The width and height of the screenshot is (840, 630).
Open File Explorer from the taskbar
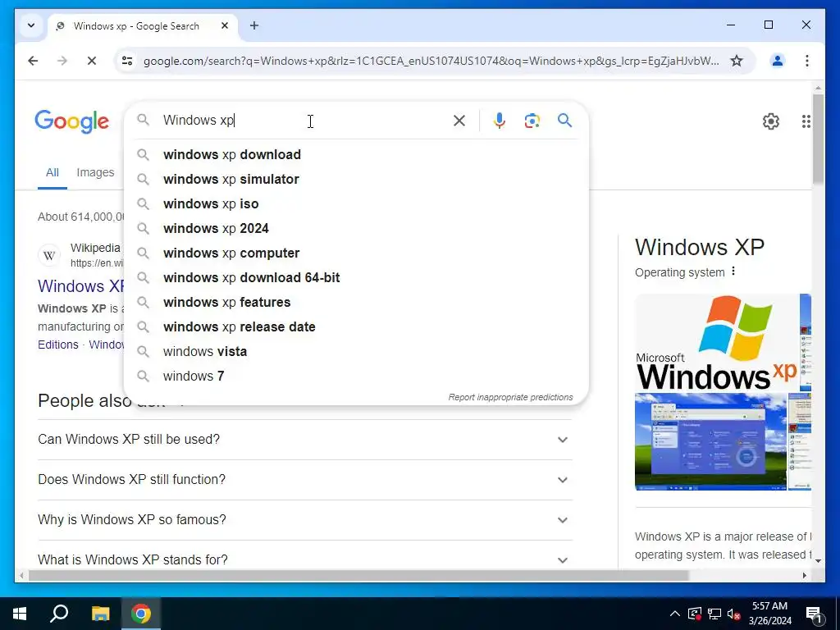pos(100,614)
